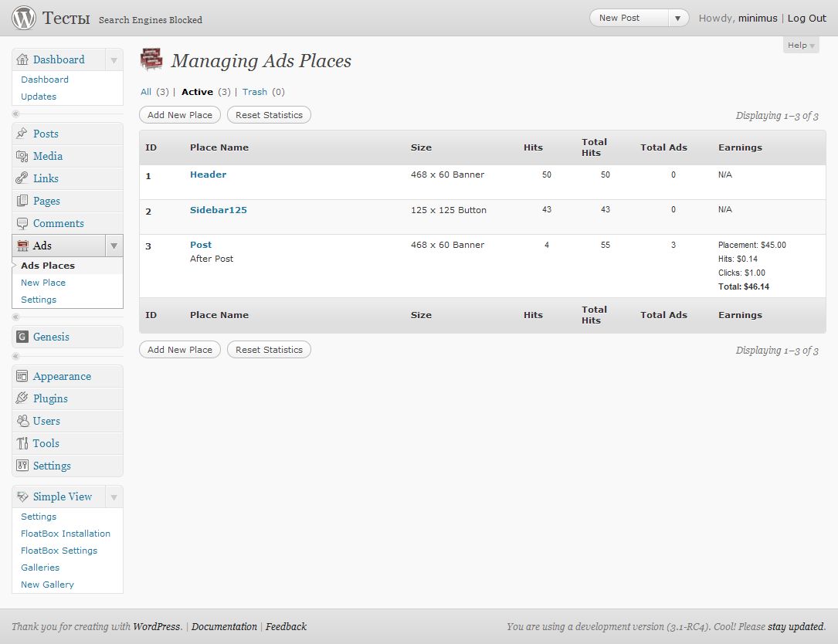Image resolution: width=838 pixels, height=644 pixels.
Task: Expand the New Post dropdown arrow
Action: point(677,18)
